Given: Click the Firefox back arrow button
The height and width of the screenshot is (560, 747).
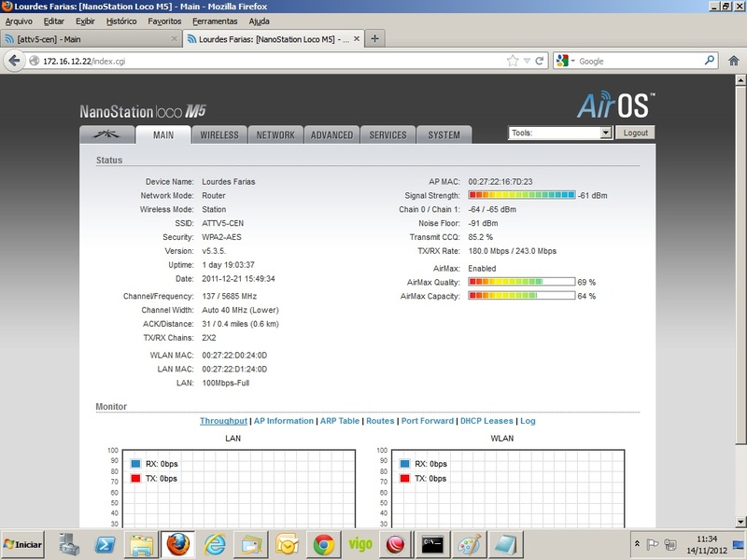Looking at the screenshot, I should pos(14,61).
